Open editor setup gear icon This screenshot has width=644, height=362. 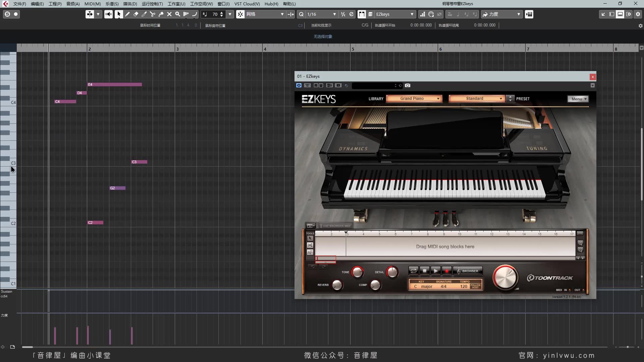(638, 14)
